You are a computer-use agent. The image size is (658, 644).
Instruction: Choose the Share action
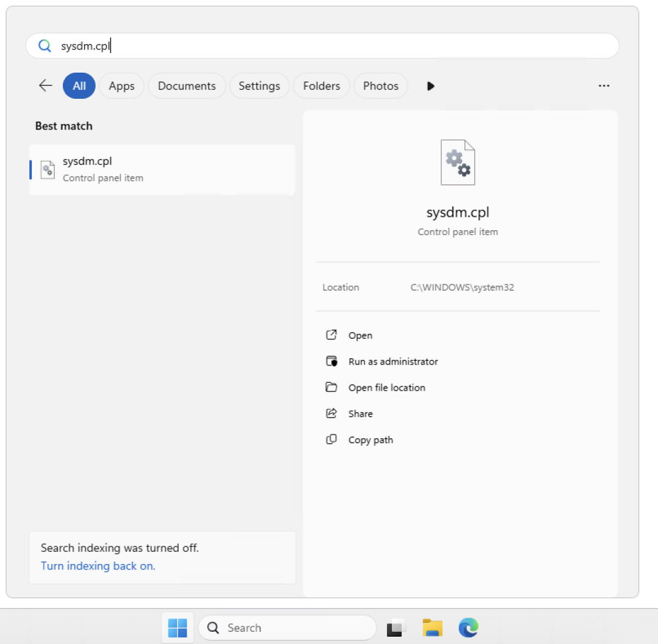coord(360,414)
